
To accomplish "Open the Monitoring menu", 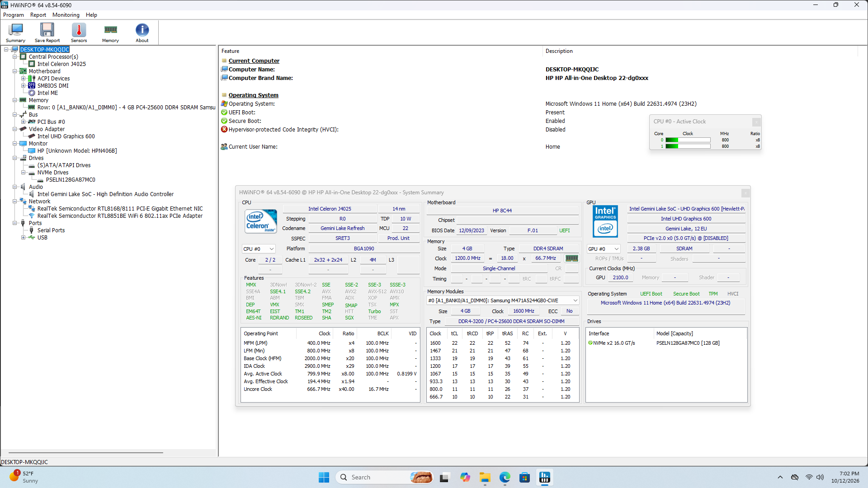I will coord(66,15).
